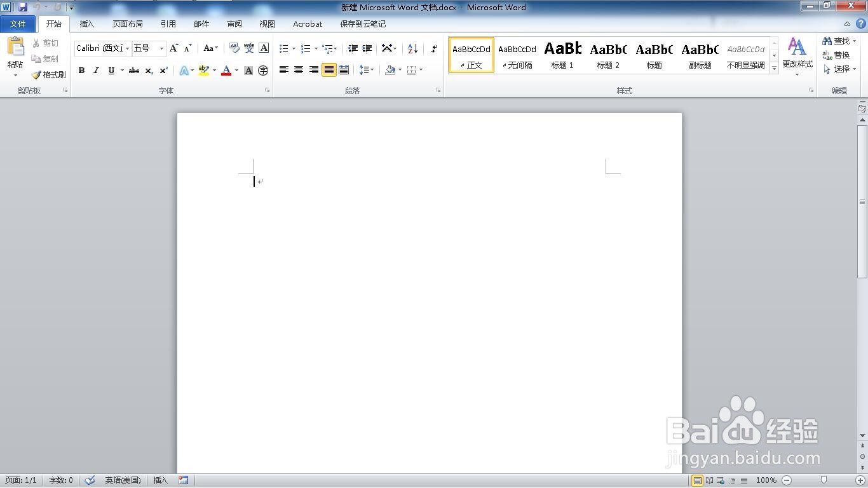The height and width of the screenshot is (488, 868).
Task: Sort the selected text
Action: 412,48
